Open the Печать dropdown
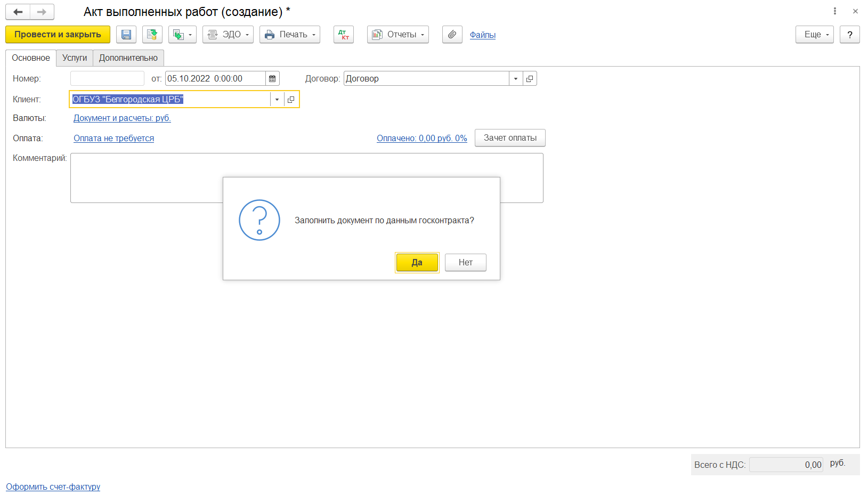 (290, 35)
